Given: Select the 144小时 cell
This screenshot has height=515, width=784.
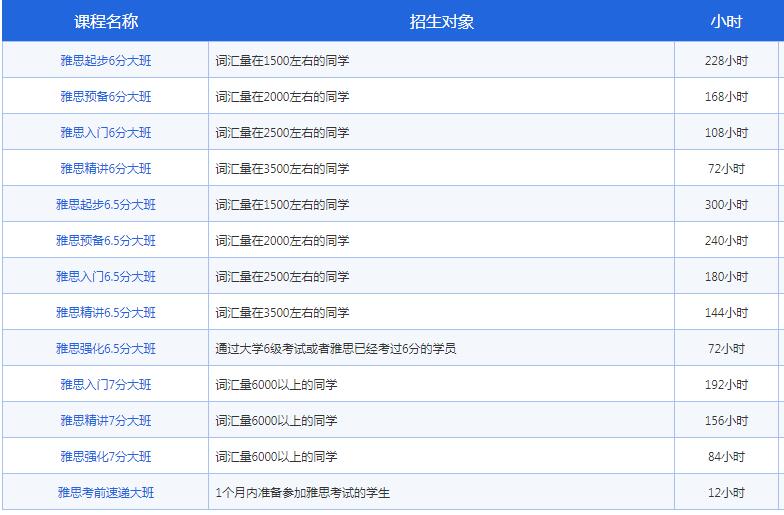Looking at the screenshot, I should 726,312.
